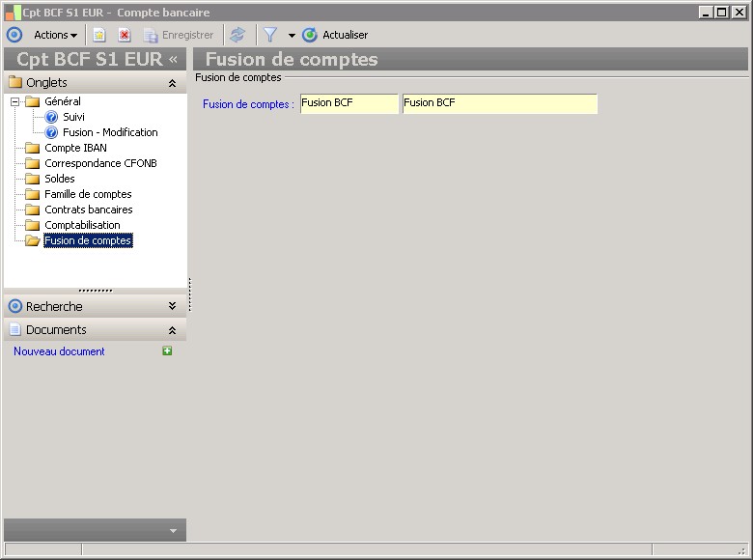Select the Soldes folder
The image size is (753, 560).
click(x=60, y=179)
